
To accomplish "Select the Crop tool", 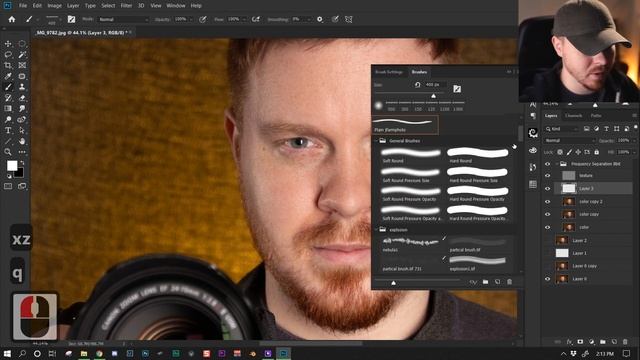I will tap(8, 65).
